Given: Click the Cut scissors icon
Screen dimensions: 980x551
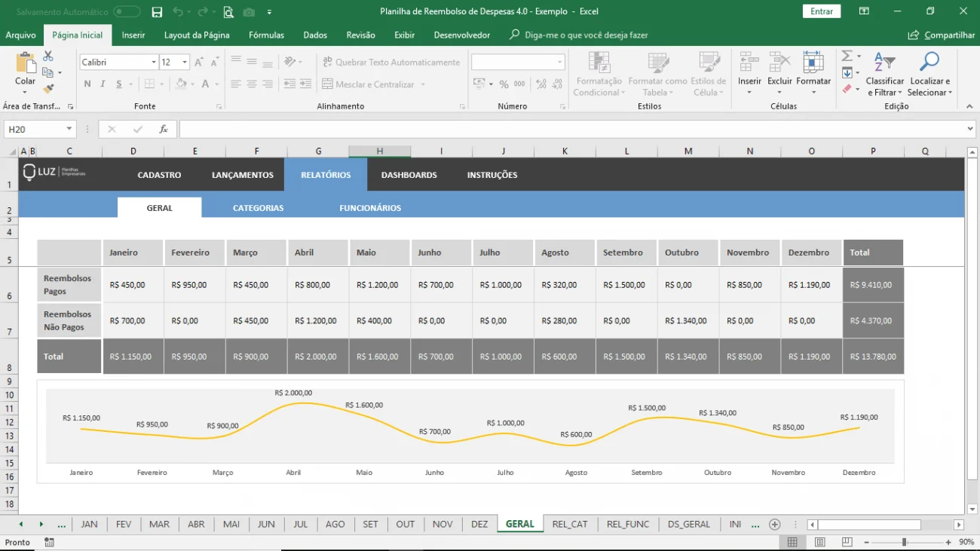Looking at the screenshot, I should click(48, 57).
